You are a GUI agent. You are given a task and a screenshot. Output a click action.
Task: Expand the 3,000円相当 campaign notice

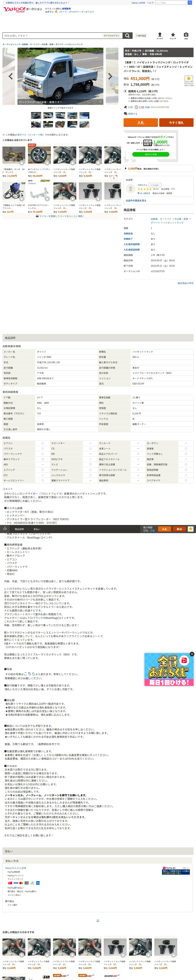point(158,169)
